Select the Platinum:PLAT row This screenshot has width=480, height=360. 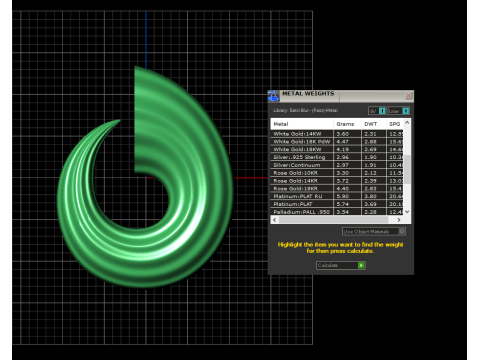337,204
